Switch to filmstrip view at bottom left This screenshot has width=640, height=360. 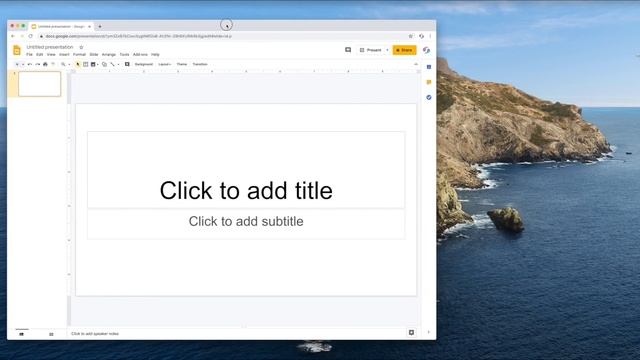point(22,334)
